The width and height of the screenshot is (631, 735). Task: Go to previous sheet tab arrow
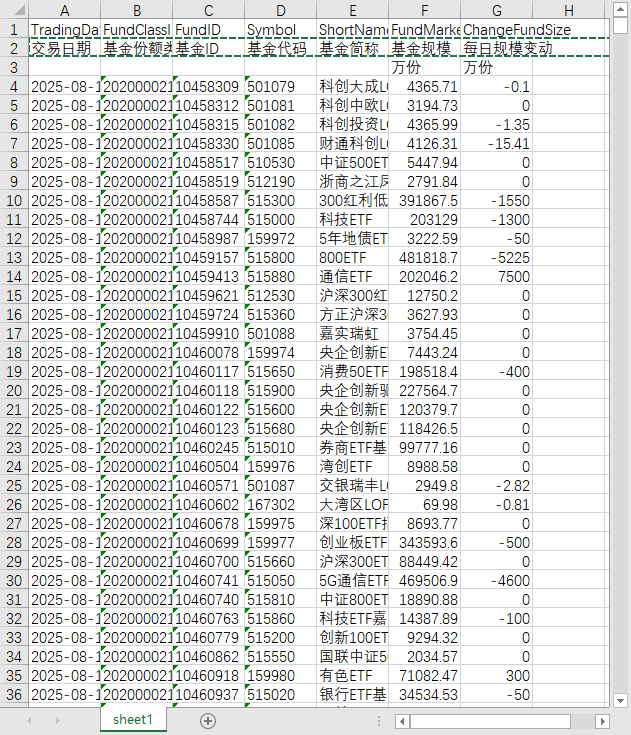[x=29, y=720]
